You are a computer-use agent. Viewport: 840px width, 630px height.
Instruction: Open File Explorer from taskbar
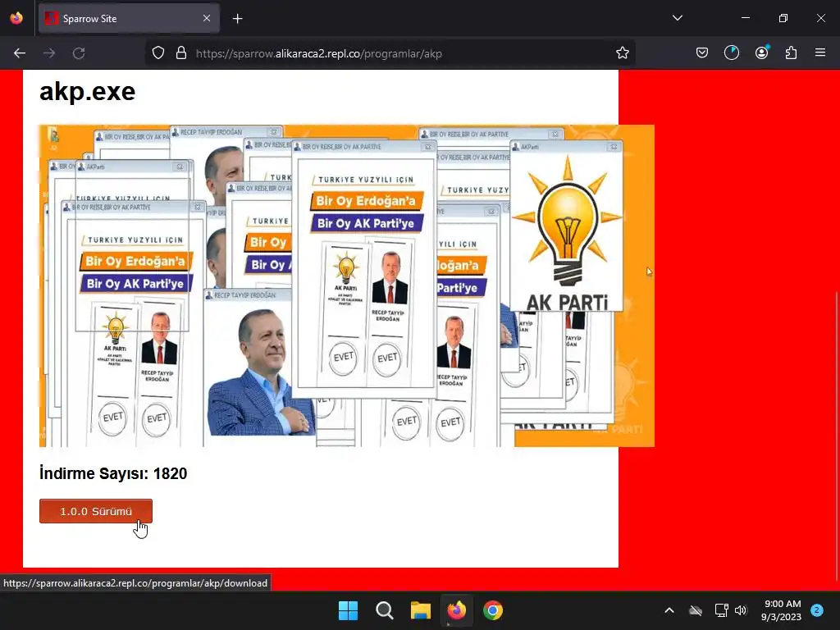coord(421,610)
